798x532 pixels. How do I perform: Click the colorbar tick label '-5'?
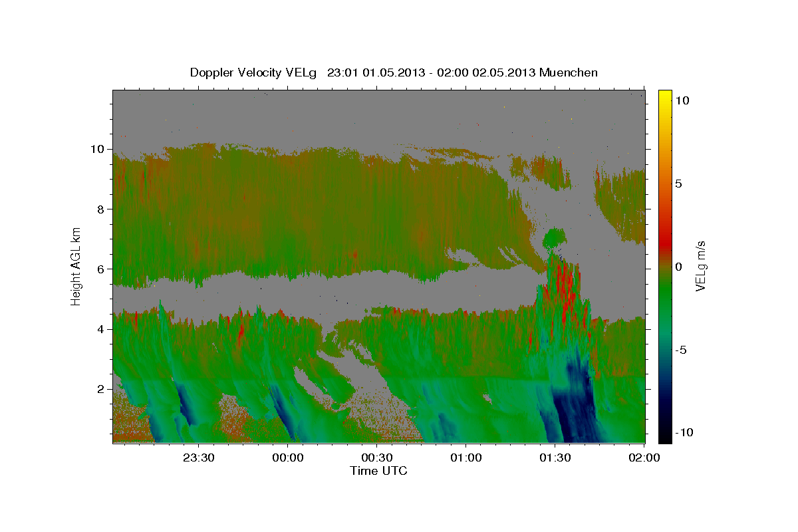(x=682, y=350)
